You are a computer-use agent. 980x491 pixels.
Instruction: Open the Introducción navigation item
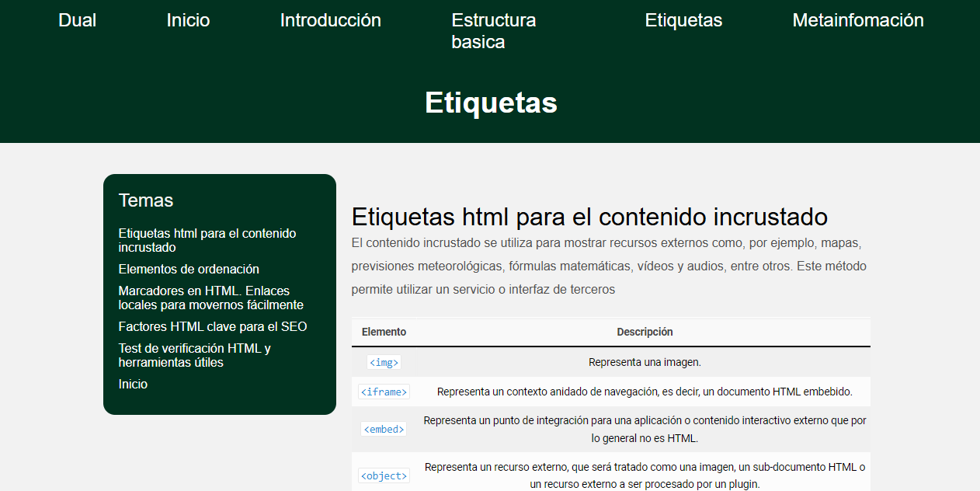330,20
